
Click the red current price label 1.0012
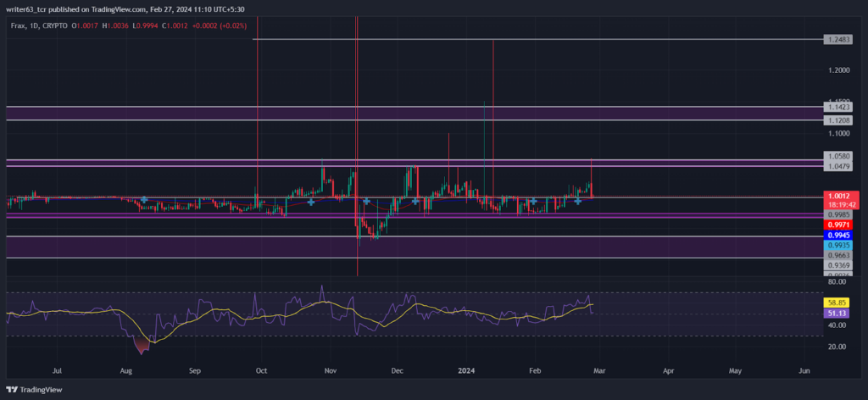[x=840, y=196]
